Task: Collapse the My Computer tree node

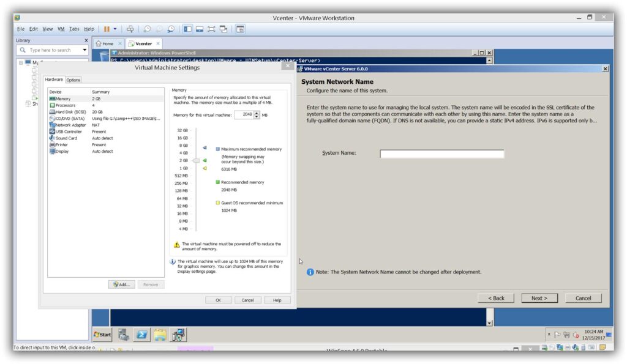Action: point(21,62)
